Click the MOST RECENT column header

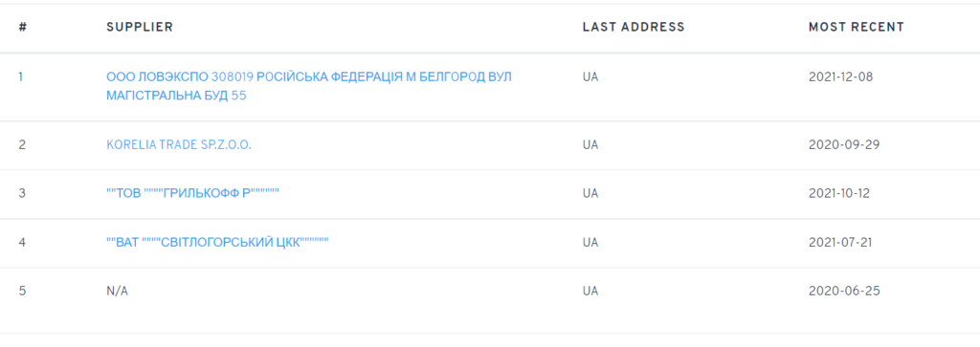pos(857,28)
